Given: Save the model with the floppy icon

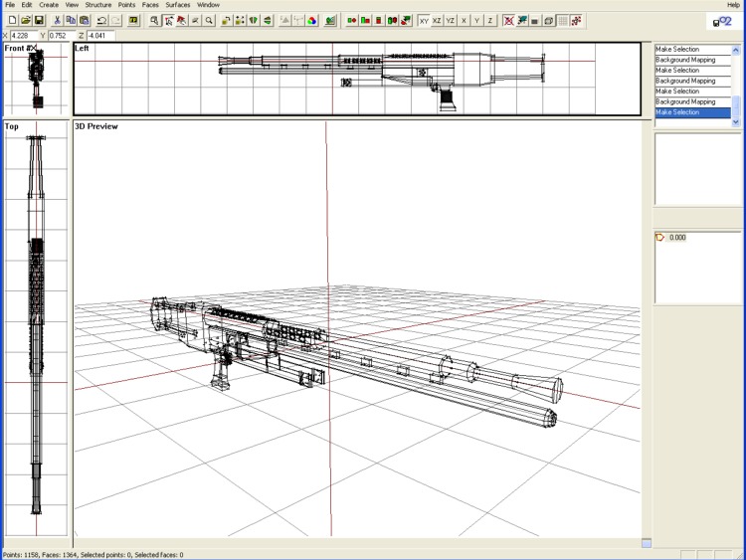Looking at the screenshot, I should tap(39, 20).
